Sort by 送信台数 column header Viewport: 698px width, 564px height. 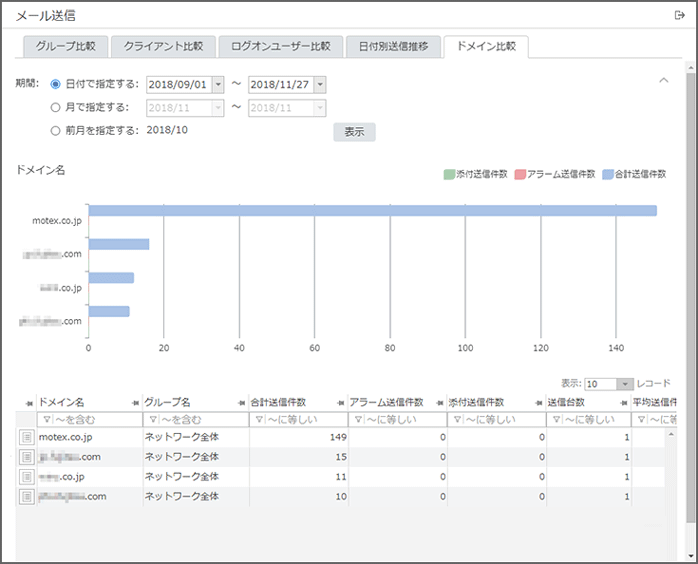click(566, 402)
